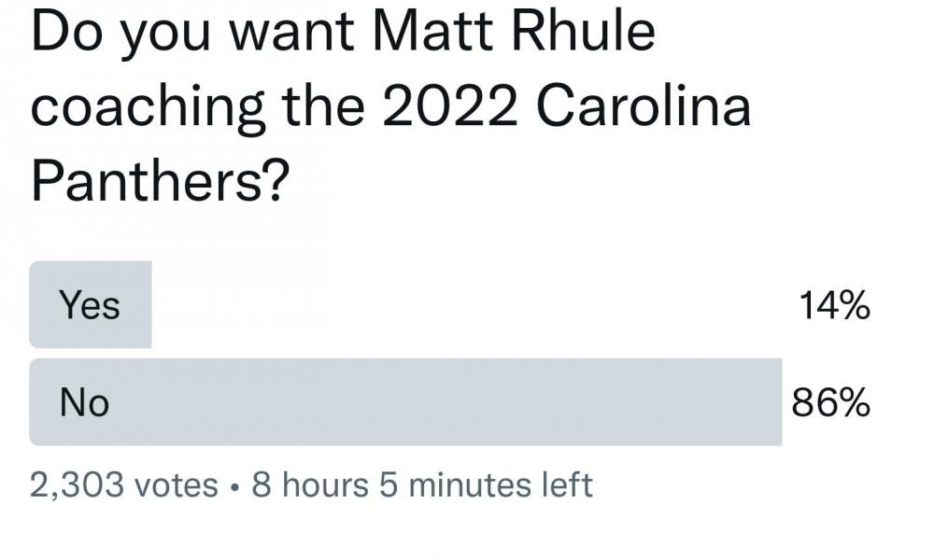Screen dimensions: 934x560
Task: Click the No label text
Action: [84, 402]
